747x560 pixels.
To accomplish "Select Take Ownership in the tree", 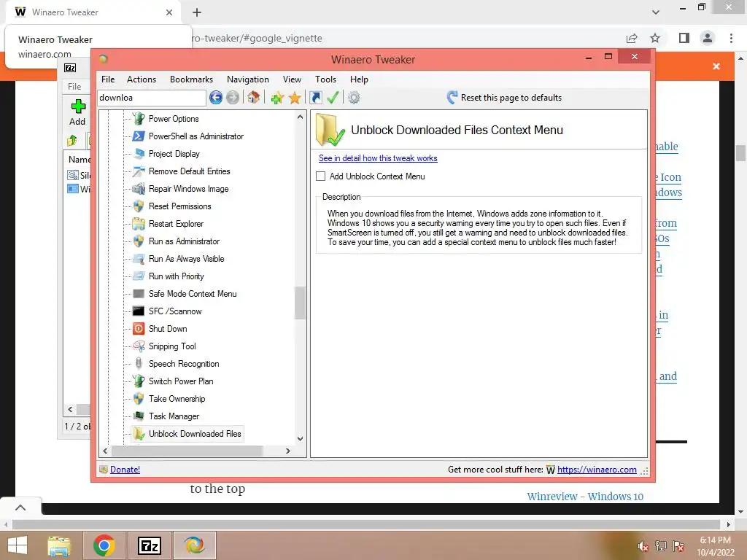I will (177, 399).
